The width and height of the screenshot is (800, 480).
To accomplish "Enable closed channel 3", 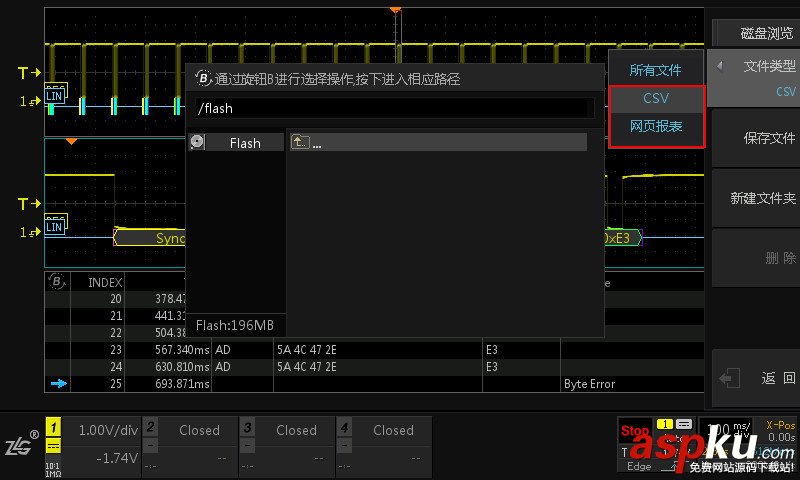I will pyautogui.click(x=285, y=439).
